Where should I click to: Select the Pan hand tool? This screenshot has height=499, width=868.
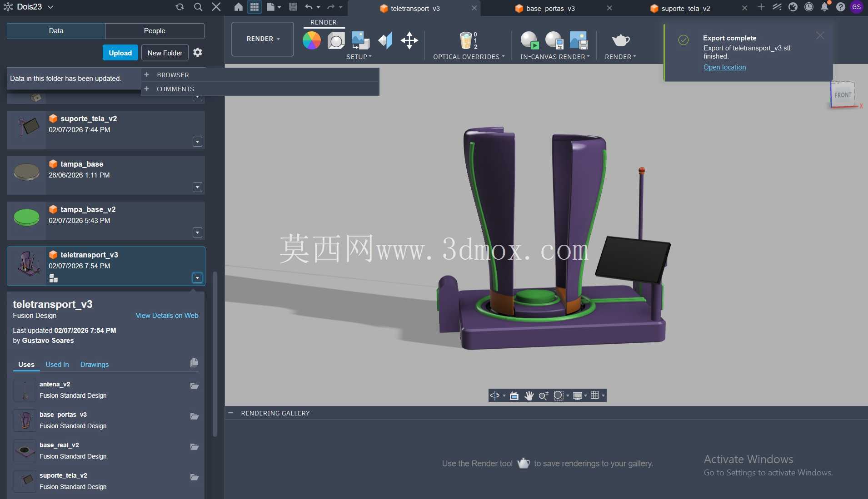pos(529,395)
